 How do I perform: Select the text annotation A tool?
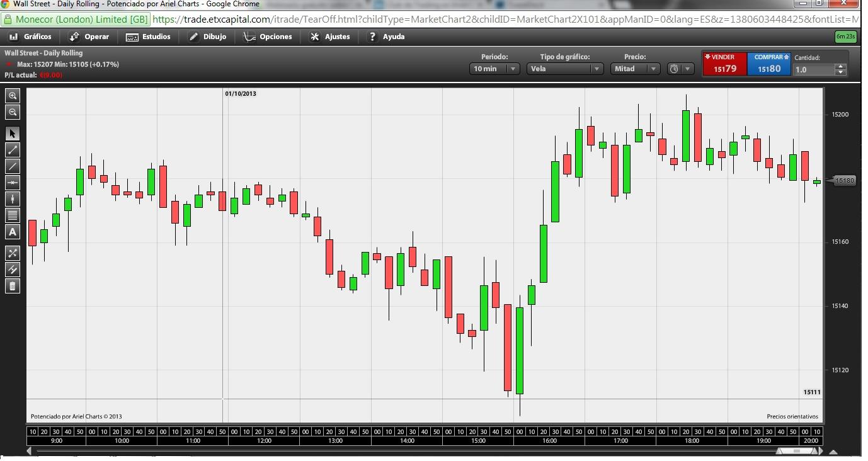click(x=13, y=232)
